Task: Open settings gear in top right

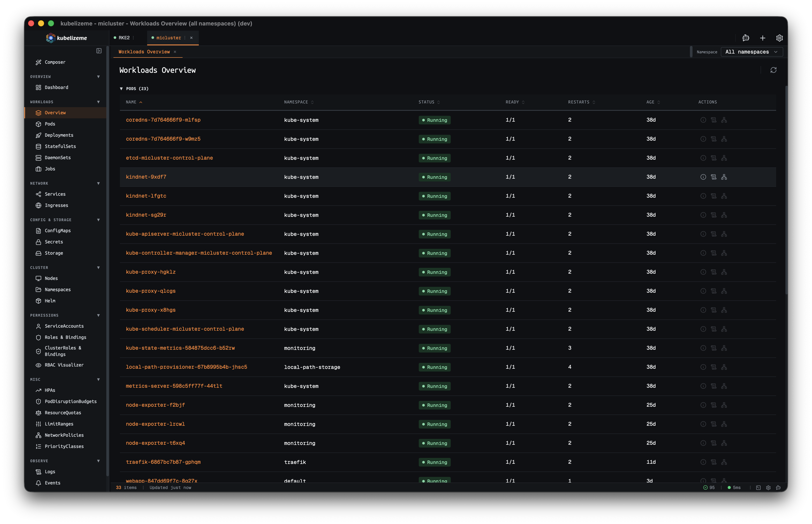Action: (780, 38)
